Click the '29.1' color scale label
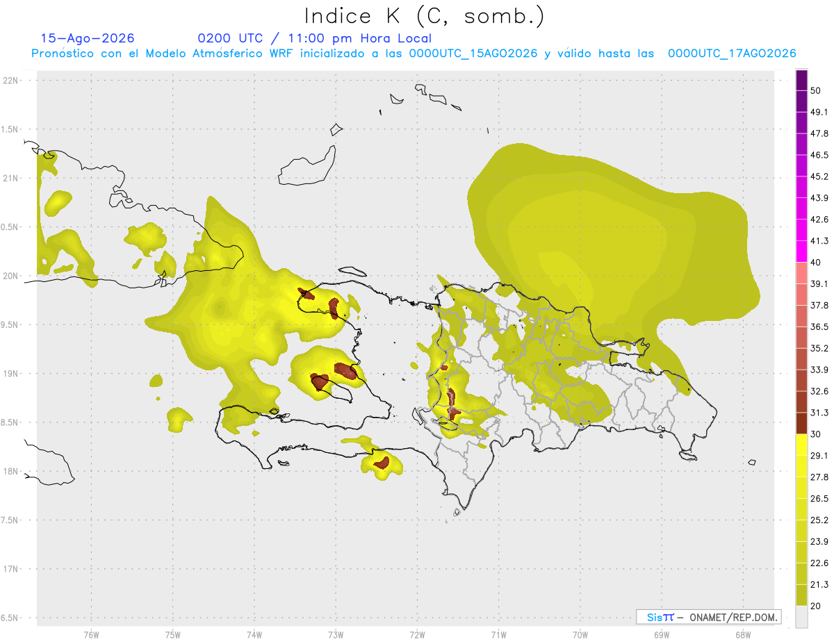 click(x=820, y=455)
